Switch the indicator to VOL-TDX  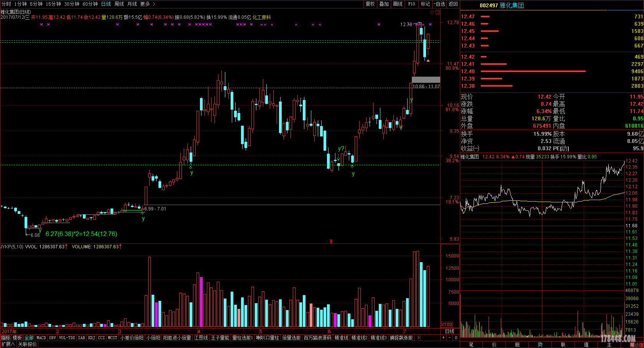click(x=67, y=338)
